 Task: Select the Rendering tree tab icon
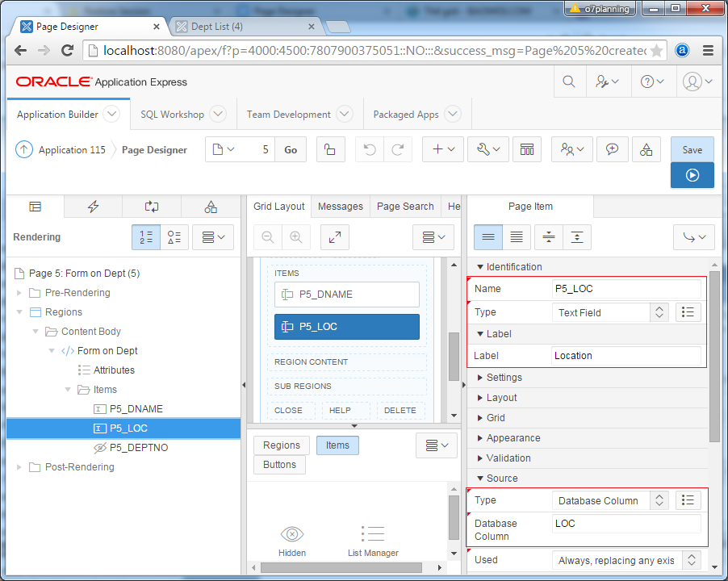[36, 207]
